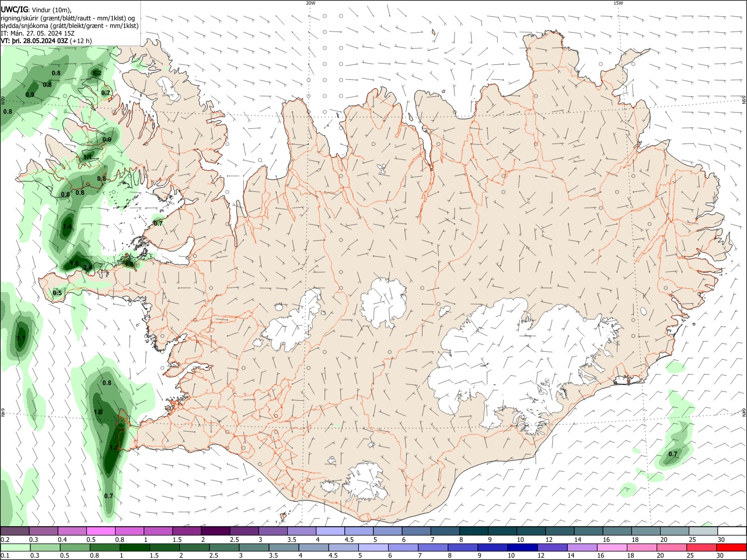747x560 pixels.
Task: Click the "0.5" value on the western peninsula
Action: click(57, 293)
